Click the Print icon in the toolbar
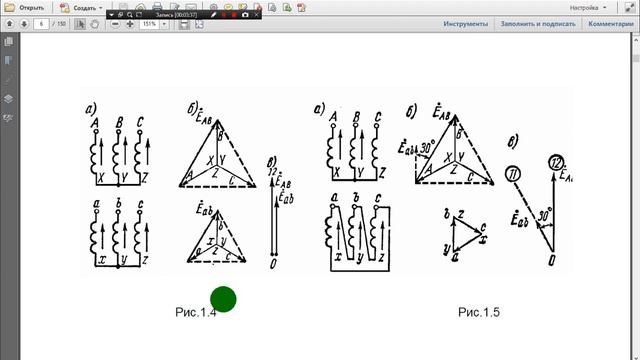Screen dimensions: 640x360 point(157,7)
